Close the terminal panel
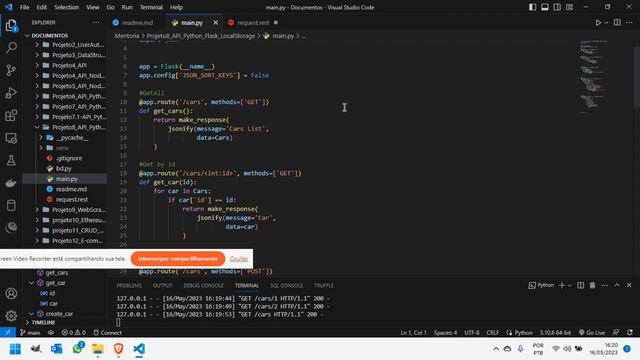This screenshot has width=640, height=360. (629, 285)
